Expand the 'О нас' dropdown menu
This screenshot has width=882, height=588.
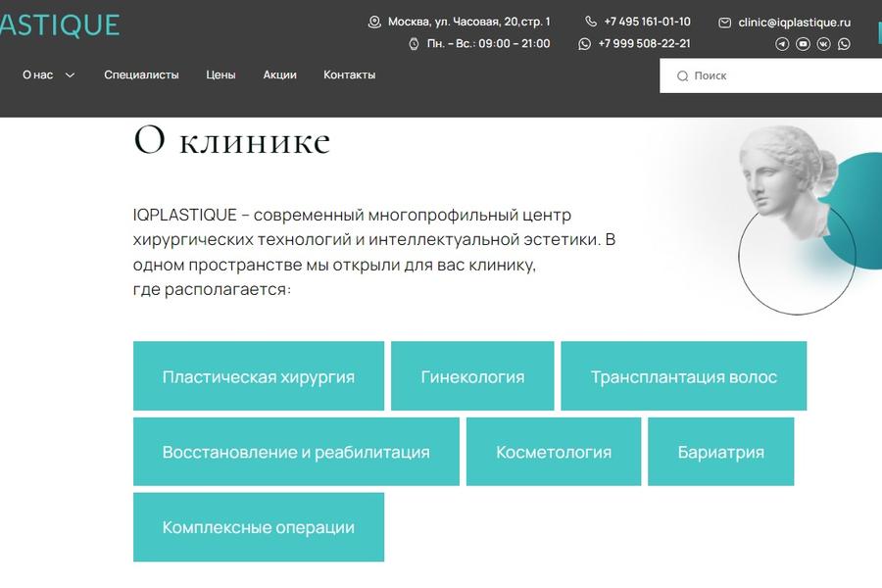37,73
